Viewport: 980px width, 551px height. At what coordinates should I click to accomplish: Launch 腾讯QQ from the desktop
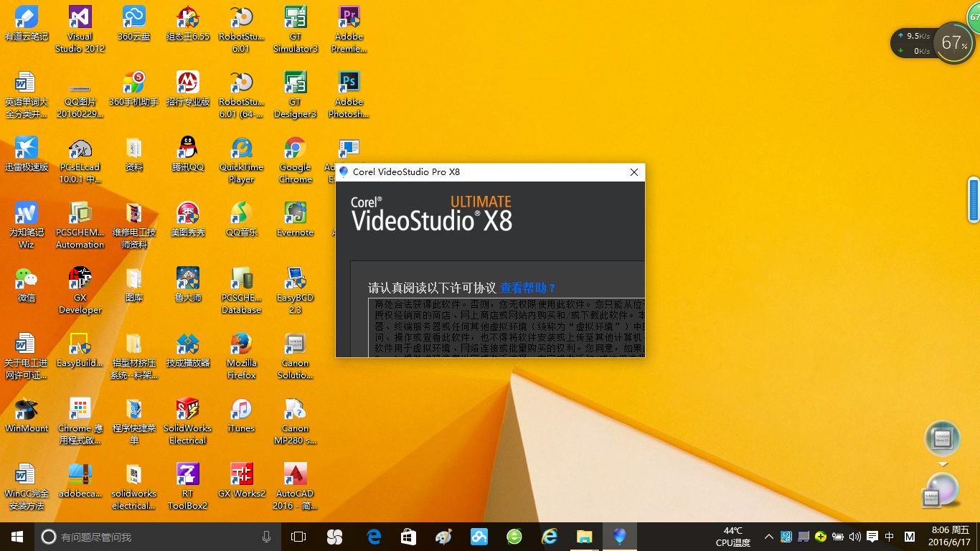click(x=188, y=154)
